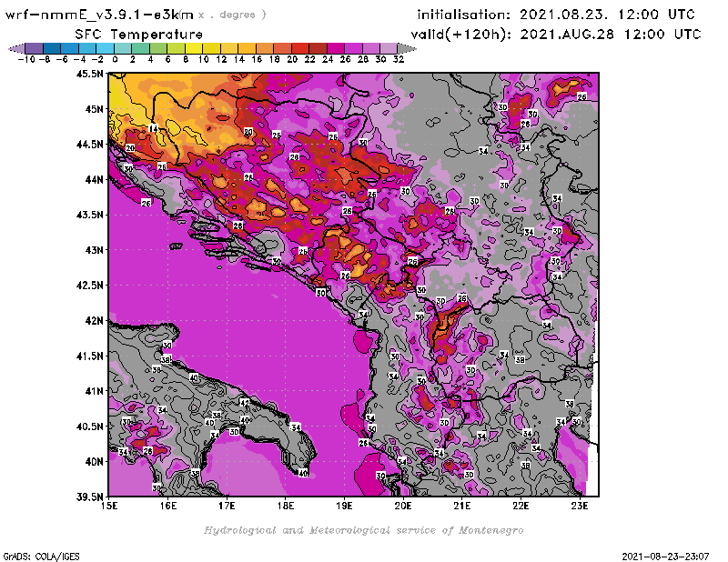This screenshot has height=562, width=728.
Task: Click the '19E' longitude axis label
Action: coord(345,506)
